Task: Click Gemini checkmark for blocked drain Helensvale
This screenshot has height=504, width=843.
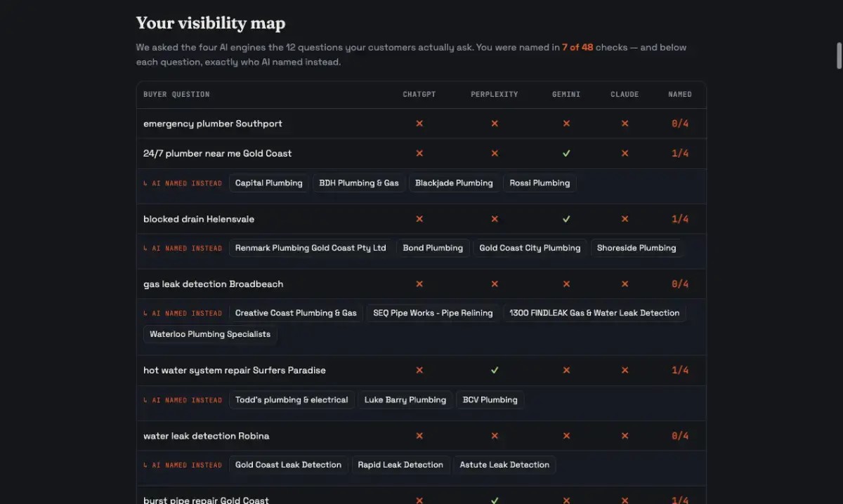Action: coord(566,219)
